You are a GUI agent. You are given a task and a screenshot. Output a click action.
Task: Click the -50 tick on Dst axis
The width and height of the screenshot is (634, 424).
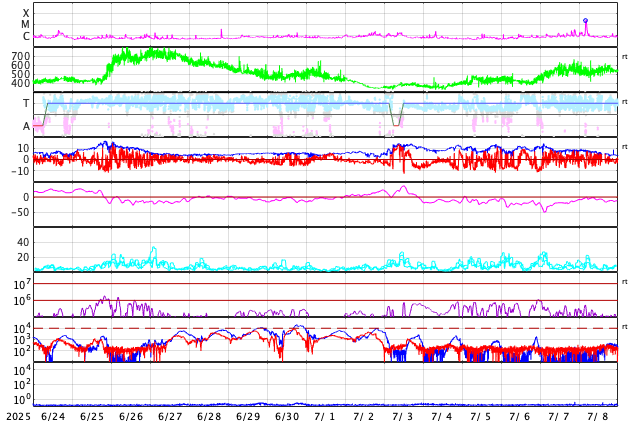[x=20, y=212]
